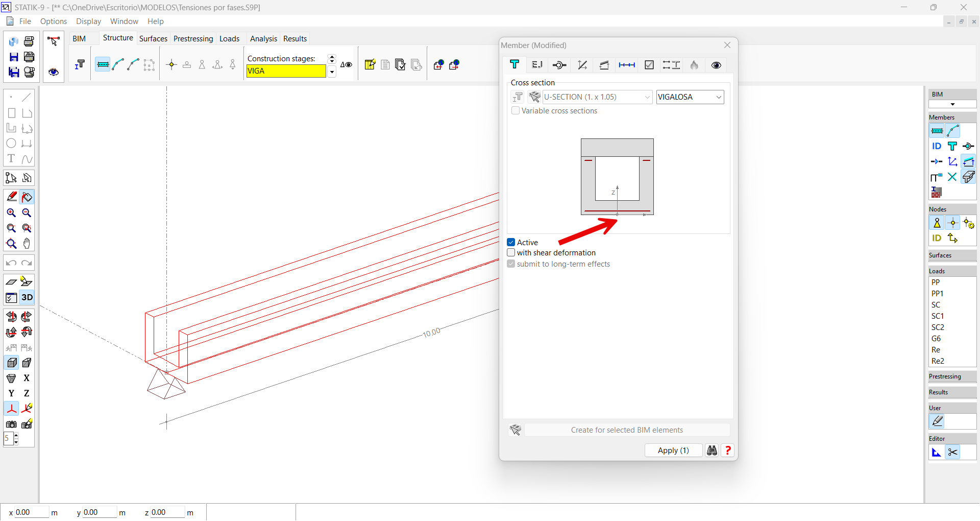Click the fire icon in Member dialog

tap(694, 65)
